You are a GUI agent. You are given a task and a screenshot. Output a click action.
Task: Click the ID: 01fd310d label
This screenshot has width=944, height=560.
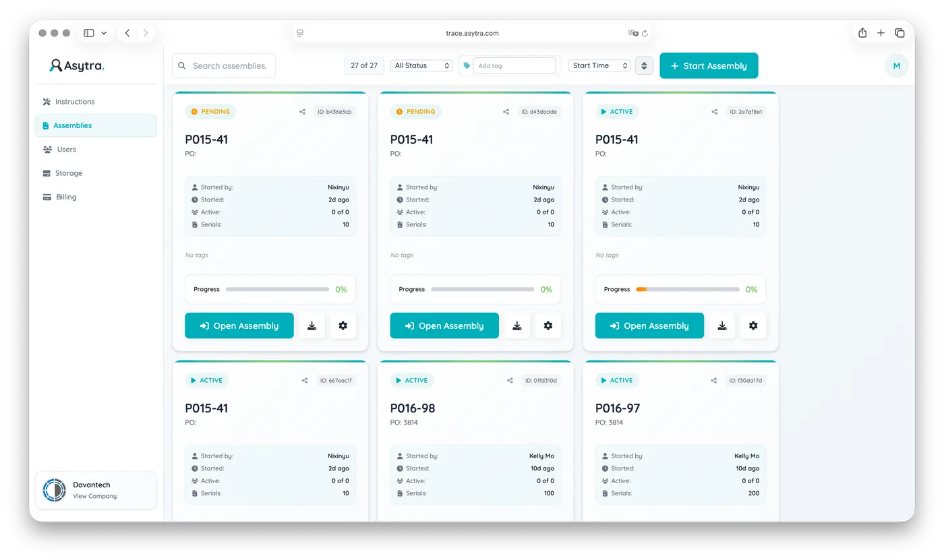[541, 381]
